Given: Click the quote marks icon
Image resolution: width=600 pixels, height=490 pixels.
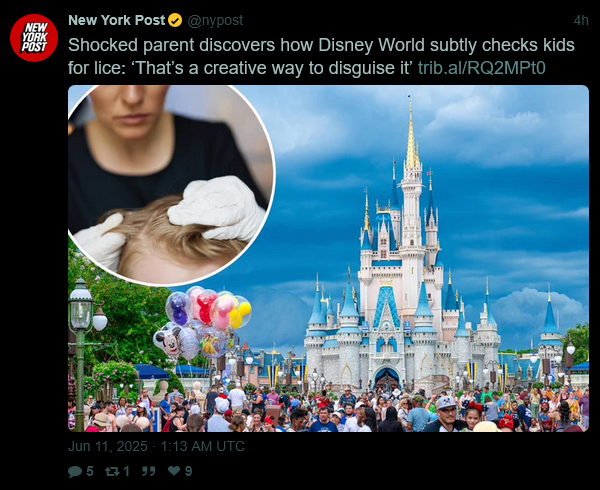Looking at the screenshot, I should 148,471.
